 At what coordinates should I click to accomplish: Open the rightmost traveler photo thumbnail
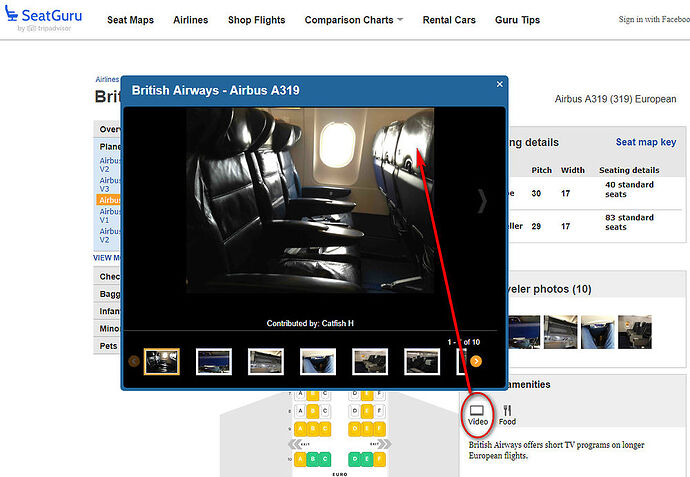[635, 332]
